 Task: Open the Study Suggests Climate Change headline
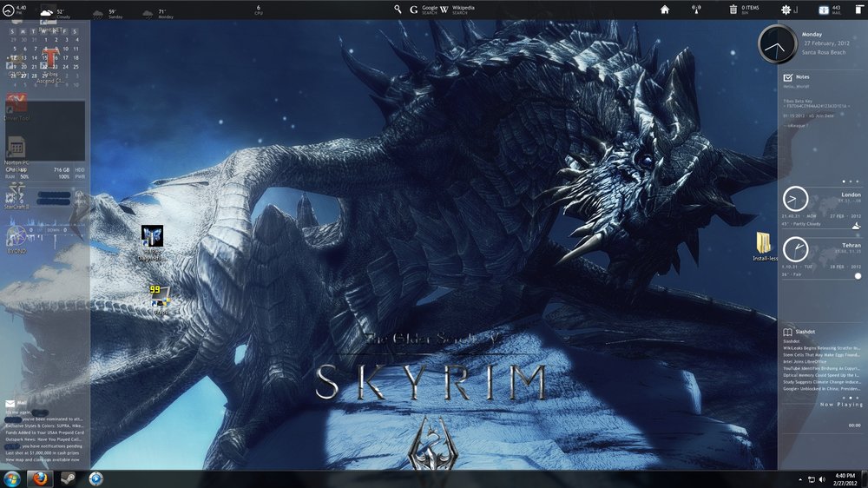[x=821, y=382]
